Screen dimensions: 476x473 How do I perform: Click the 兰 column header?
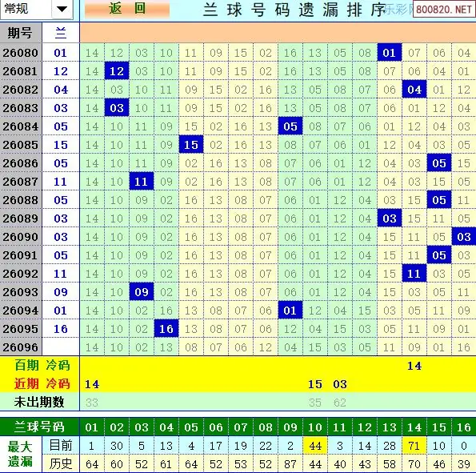(61, 33)
